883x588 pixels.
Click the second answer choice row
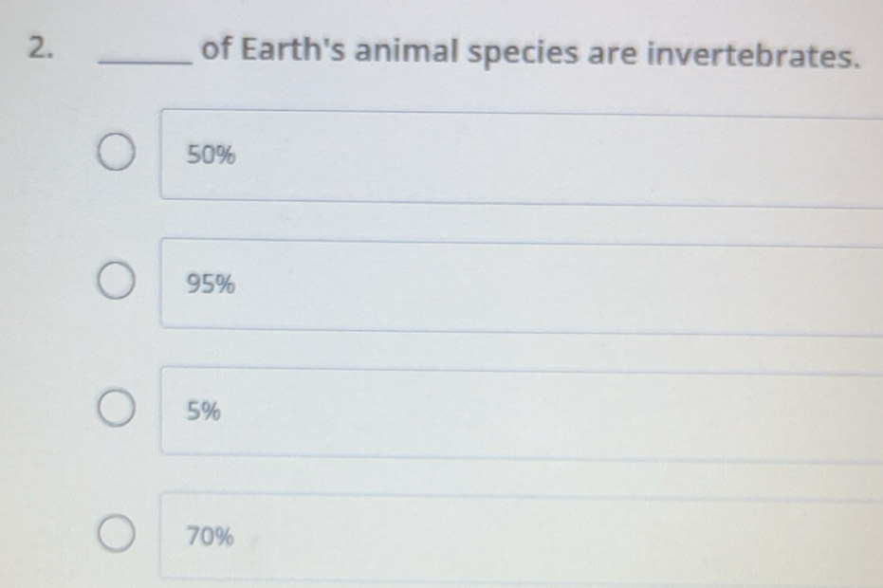[x=427, y=282]
